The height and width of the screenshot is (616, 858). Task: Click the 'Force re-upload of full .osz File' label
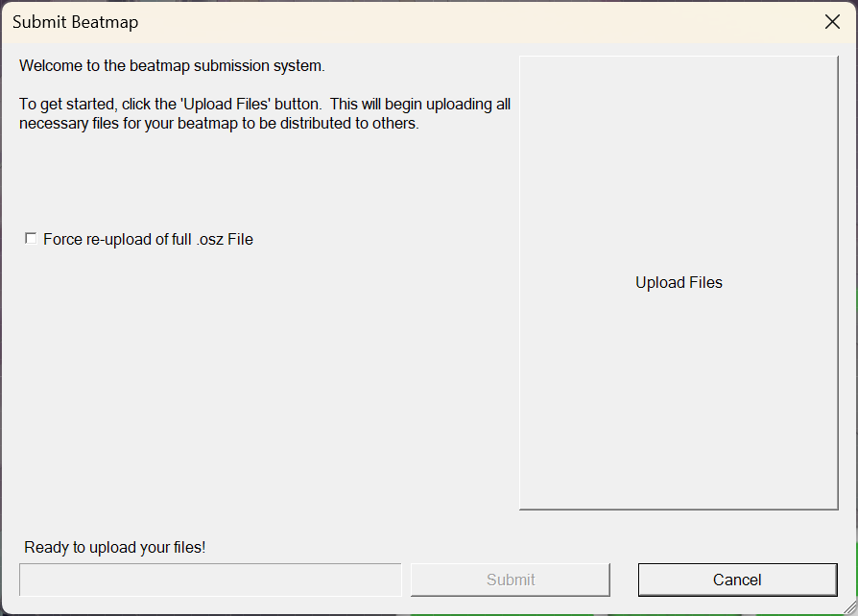tap(148, 240)
